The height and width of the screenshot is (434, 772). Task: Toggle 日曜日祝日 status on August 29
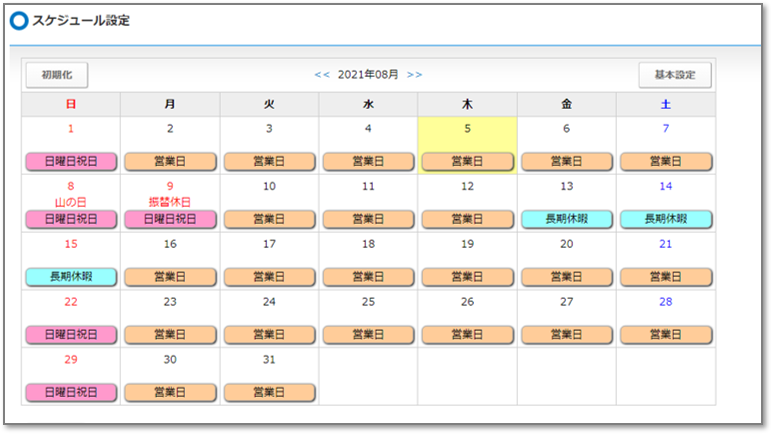point(71,391)
